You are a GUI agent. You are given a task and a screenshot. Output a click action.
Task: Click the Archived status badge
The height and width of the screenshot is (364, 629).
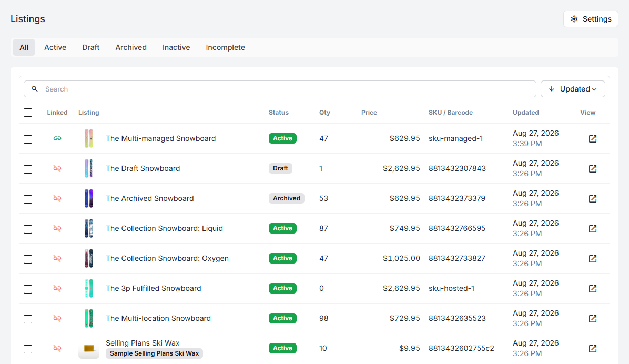pyautogui.click(x=287, y=198)
